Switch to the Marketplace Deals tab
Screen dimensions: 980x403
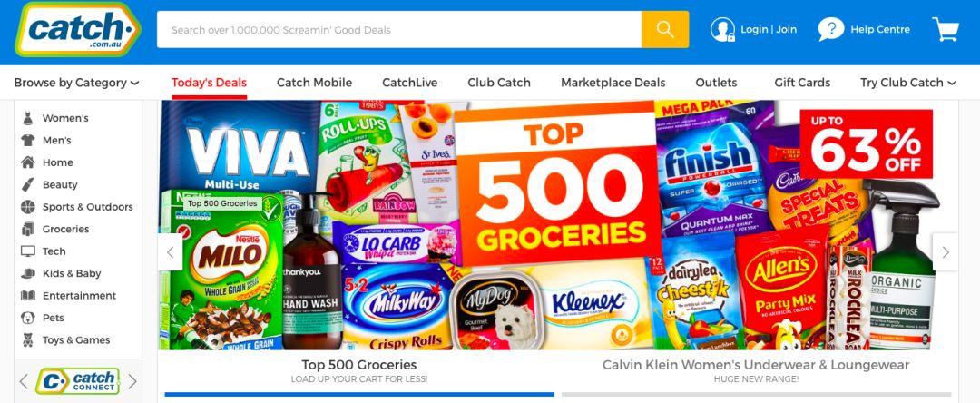[x=613, y=83]
